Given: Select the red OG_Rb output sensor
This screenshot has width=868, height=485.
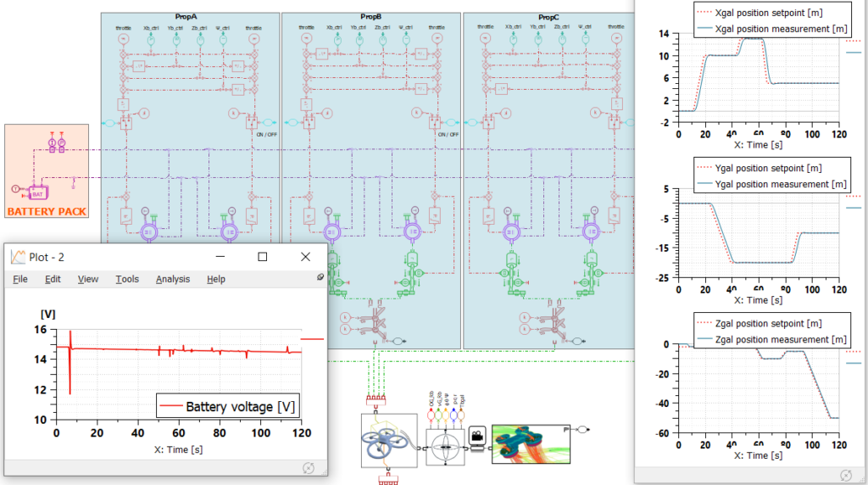Looking at the screenshot, I should [431, 415].
